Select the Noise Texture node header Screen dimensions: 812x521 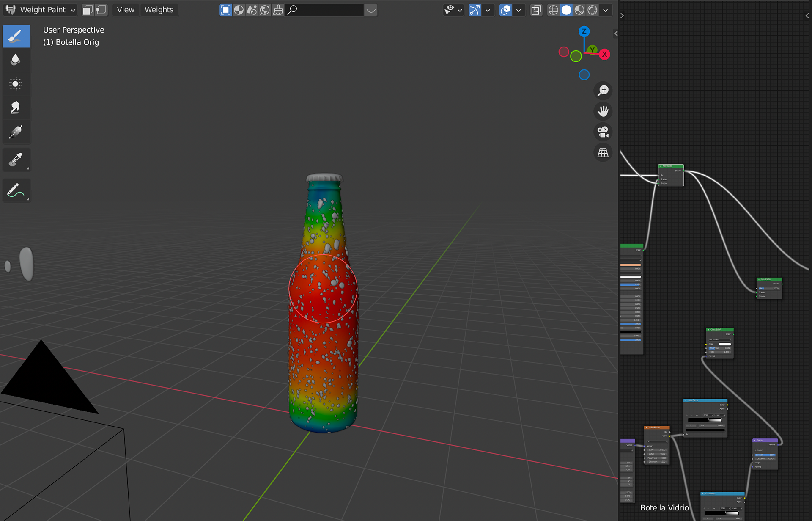(x=657, y=427)
